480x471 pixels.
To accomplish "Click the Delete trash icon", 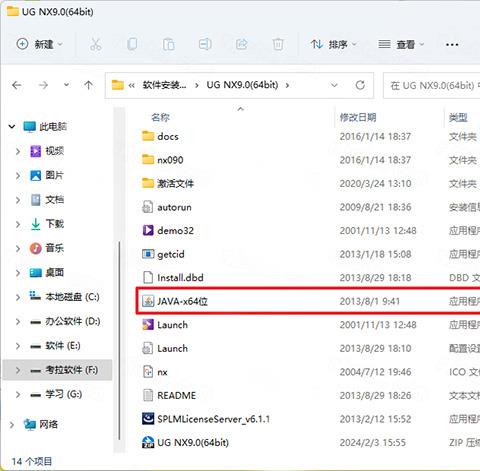I will [278, 44].
